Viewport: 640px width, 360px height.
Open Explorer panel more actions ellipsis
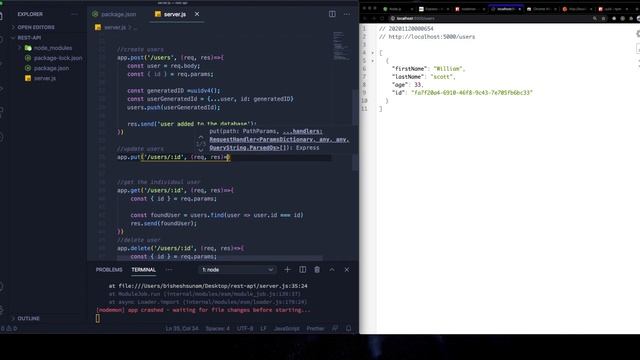pyautogui.click(x=74, y=14)
